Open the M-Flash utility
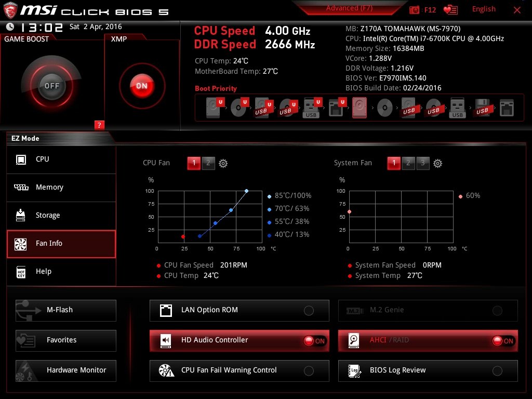Image resolution: width=532 pixels, height=399 pixels. click(66, 311)
